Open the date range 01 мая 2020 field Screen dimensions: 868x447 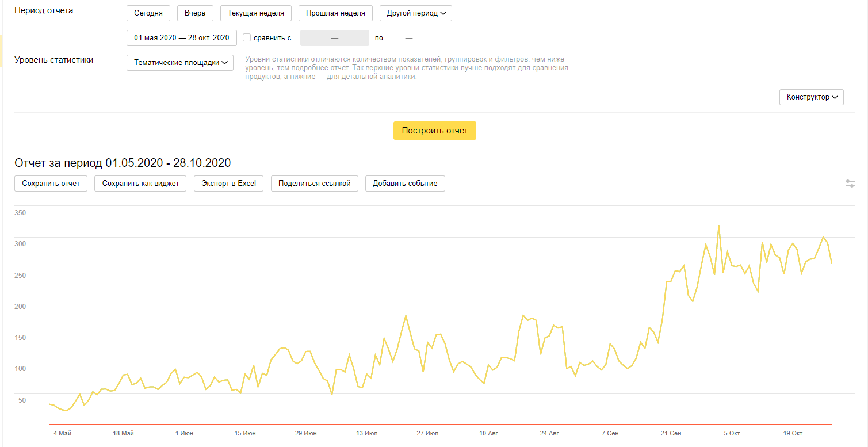(181, 38)
